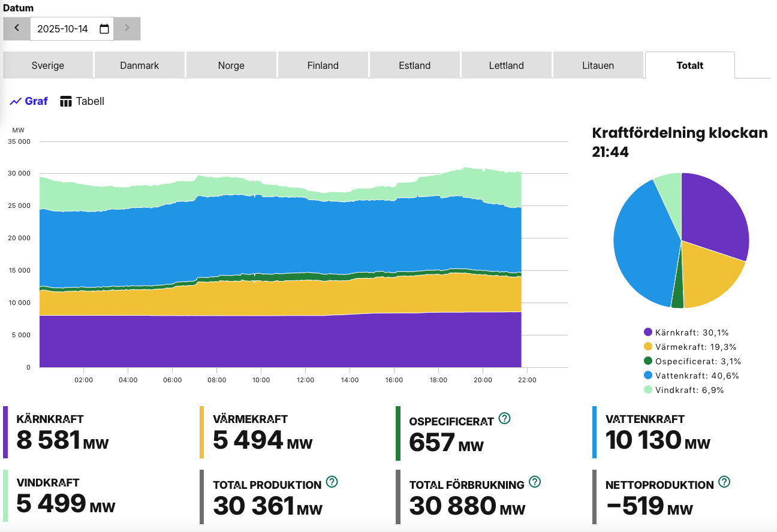Viewport: 777px width, 532px height.
Task: Click help icon beside Total Produktion
Action: (332, 482)
